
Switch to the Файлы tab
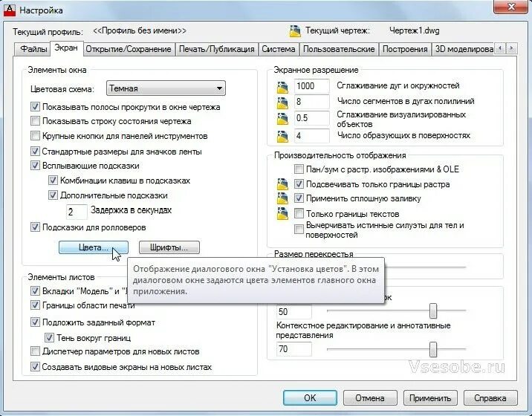(x=33, y=49)
